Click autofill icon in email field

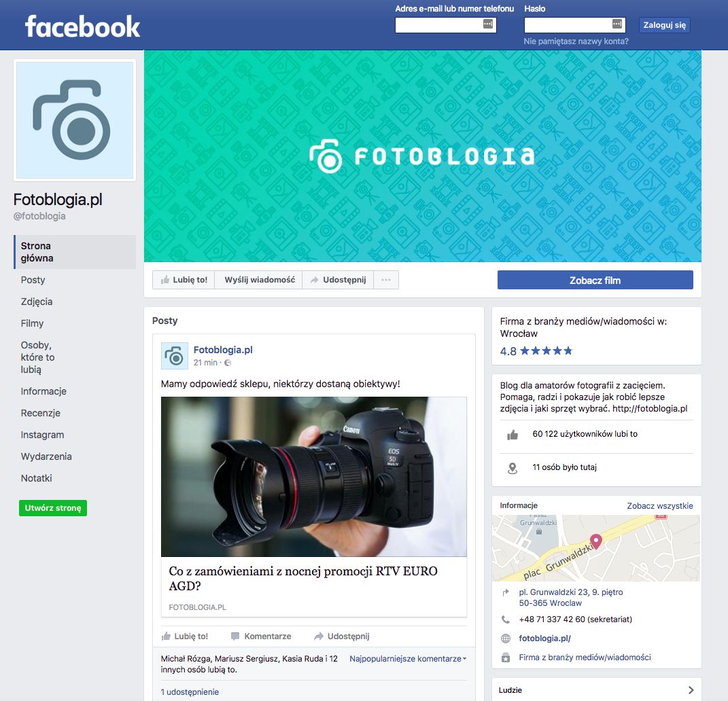[487, 24]
